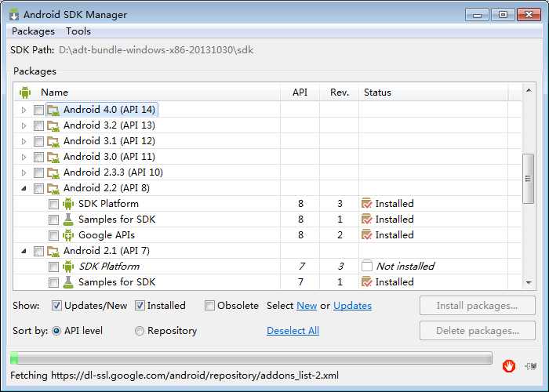Click API 8 SDK Platform android icon
The width and height of the screenshot is (549, 392).
68,204
